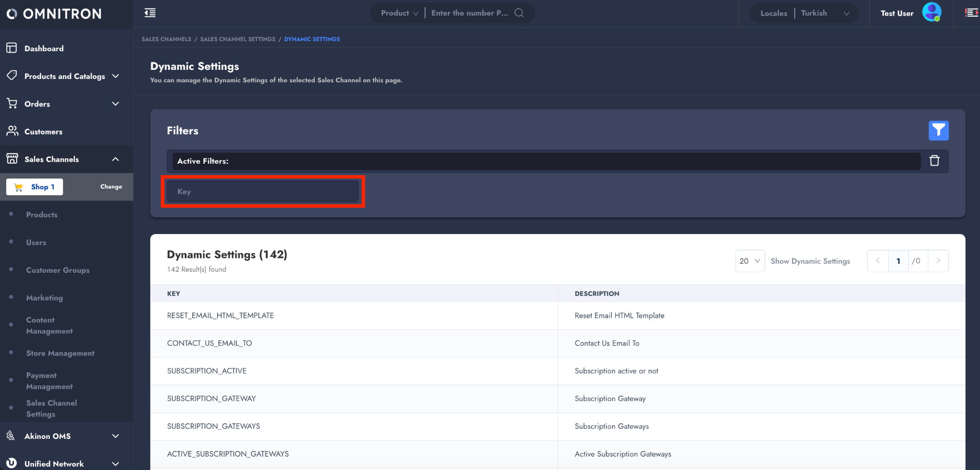Click the blue filter funnel icon
Screen dimensions: 980x470
point(938,131)
